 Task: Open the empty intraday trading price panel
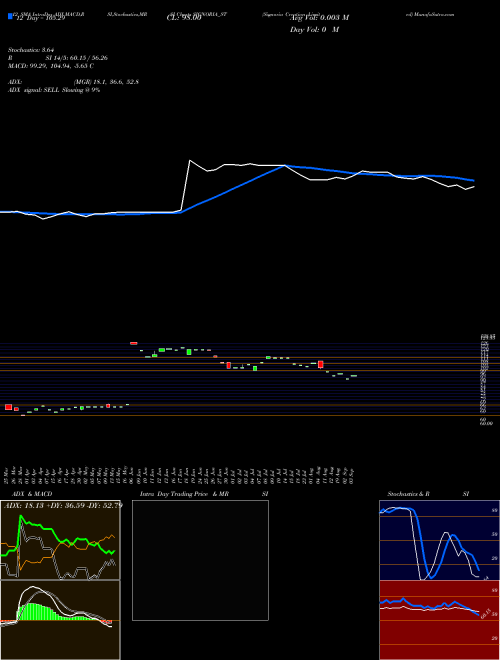coord(200,560)
